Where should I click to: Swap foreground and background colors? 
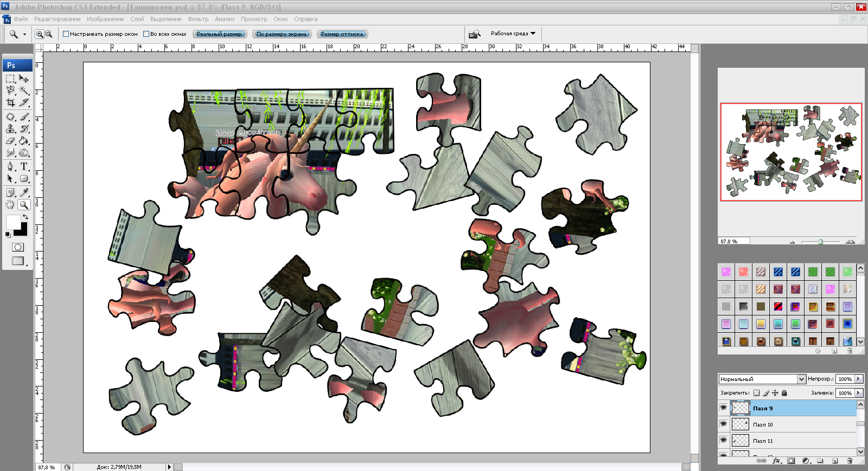click(25, 217)
